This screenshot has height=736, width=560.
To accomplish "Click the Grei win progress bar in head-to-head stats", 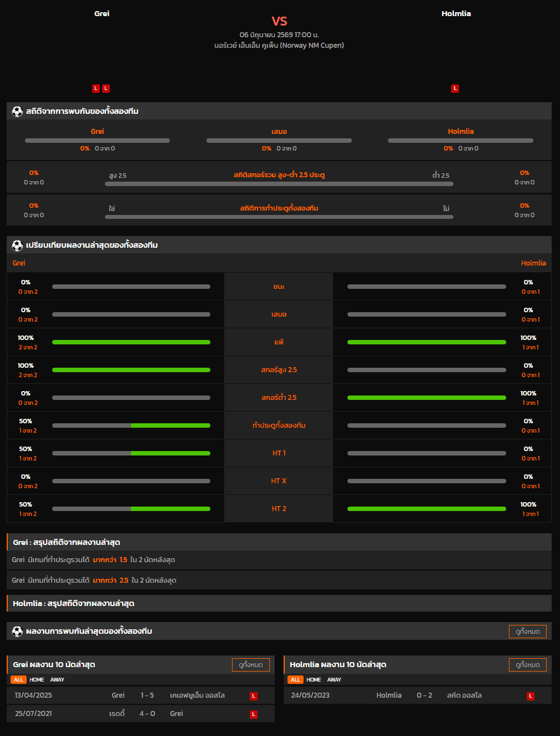I will [x=97, y=141].
